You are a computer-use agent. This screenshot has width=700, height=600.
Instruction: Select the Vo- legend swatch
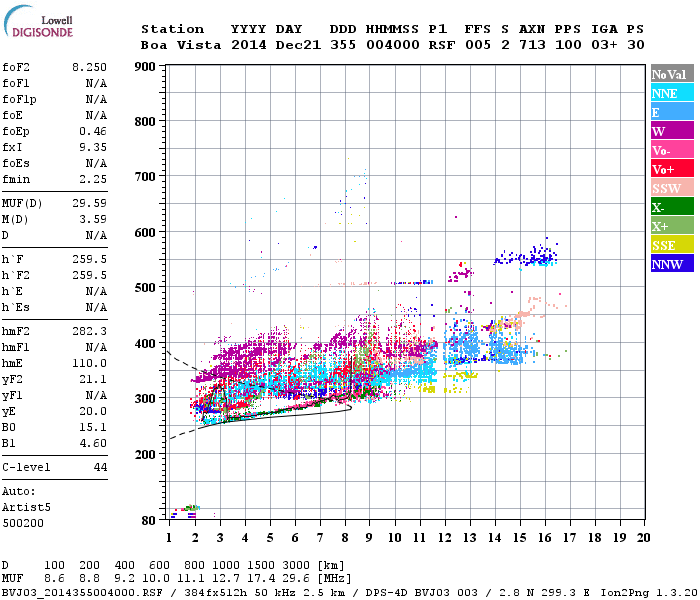672,150
